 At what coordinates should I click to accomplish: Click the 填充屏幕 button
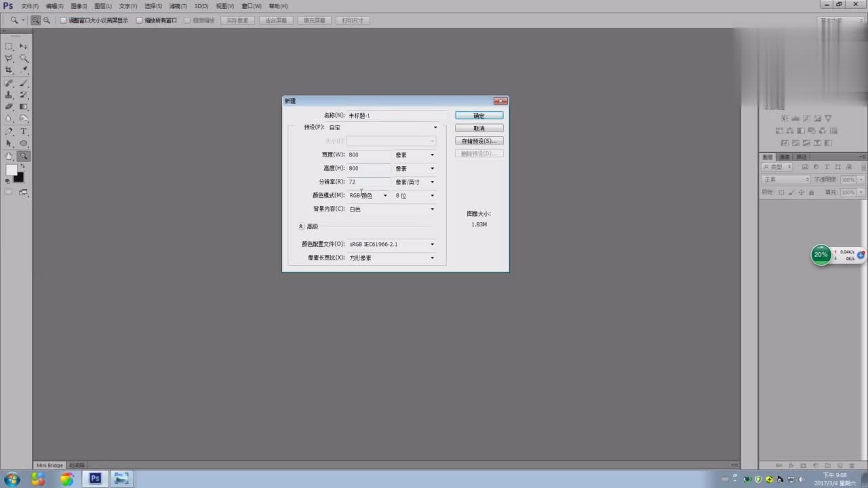click(x=314, y=20)
